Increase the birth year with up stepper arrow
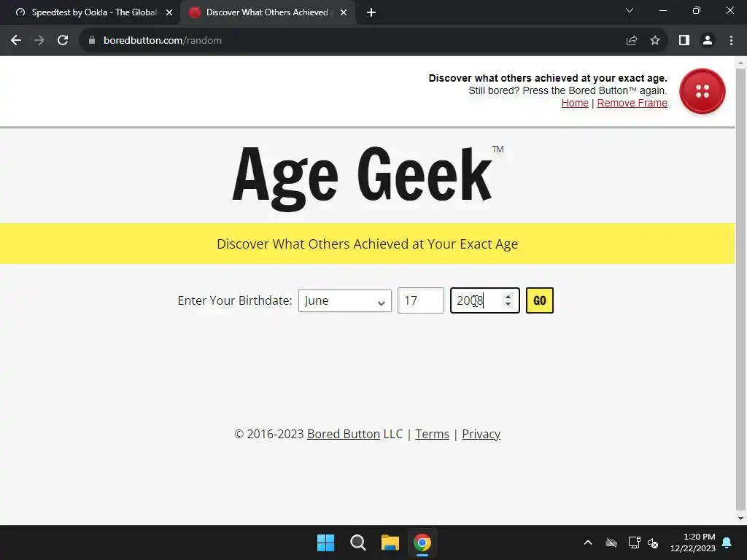Viewport: 747px width, 560px height. [x=508, y=296]
